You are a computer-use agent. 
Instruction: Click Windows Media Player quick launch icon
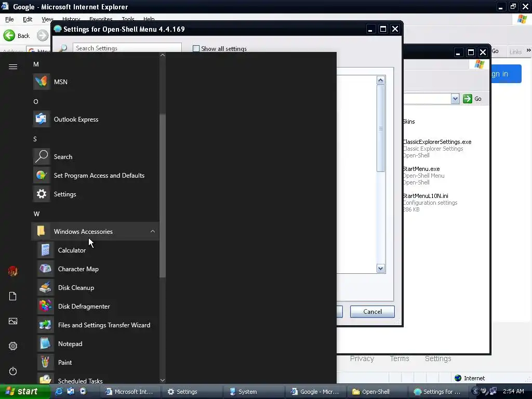[83, 391]
